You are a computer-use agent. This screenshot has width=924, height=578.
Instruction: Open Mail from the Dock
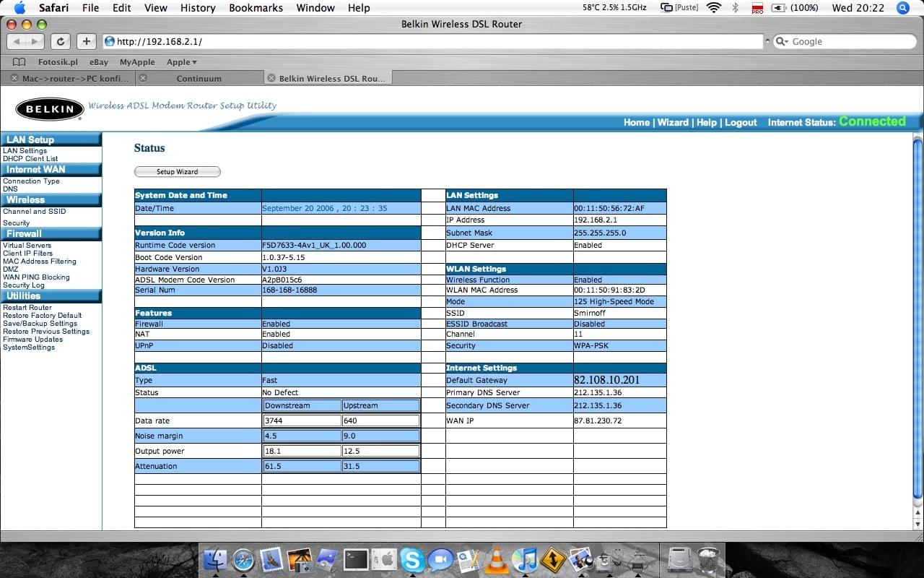[x=271, y=559]
